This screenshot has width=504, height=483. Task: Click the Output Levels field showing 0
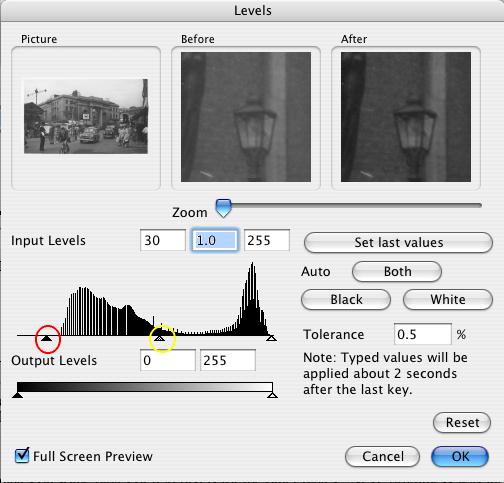pyautogui.click(x=168, y=360)
